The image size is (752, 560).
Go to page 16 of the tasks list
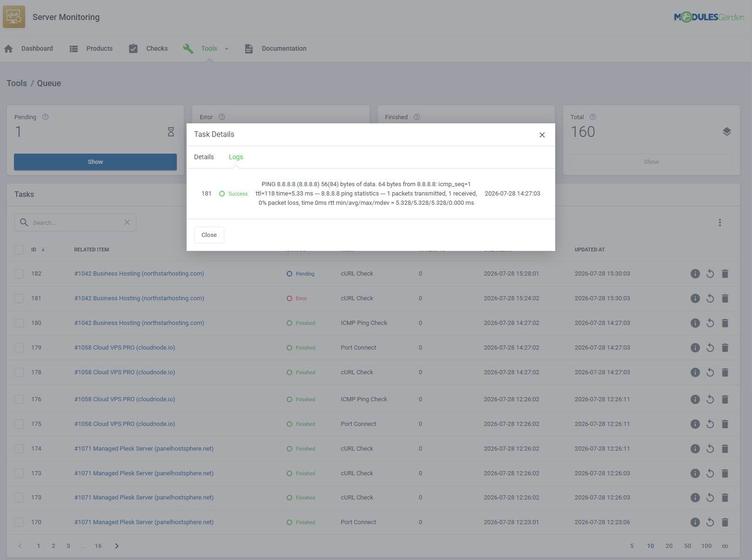click(x=98, y=546)
